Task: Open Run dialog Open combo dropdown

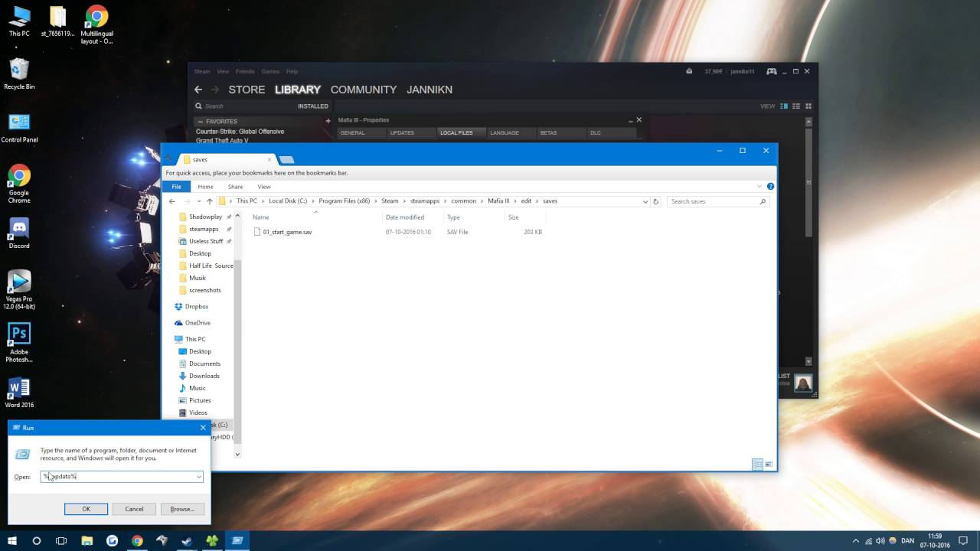Action: click(199, 477)
